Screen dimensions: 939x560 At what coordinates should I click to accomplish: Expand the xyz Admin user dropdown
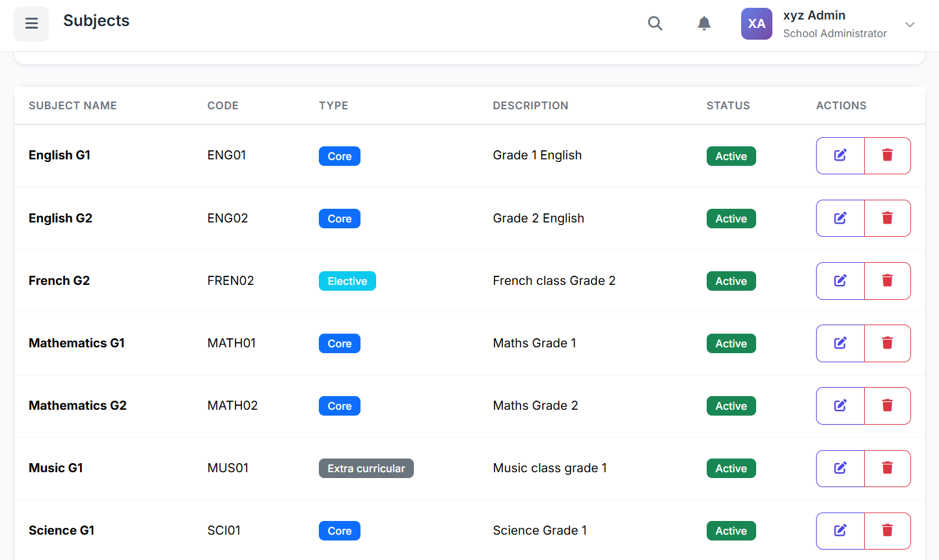point(910,25)
